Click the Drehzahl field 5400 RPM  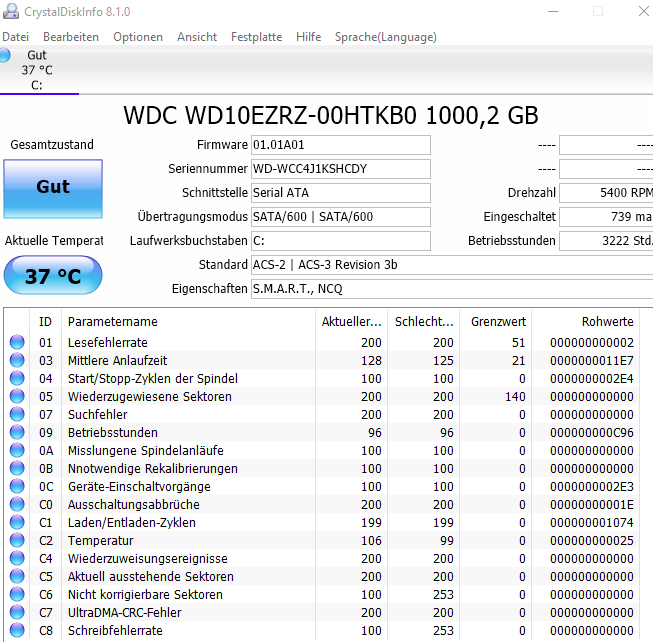[606, 193]
